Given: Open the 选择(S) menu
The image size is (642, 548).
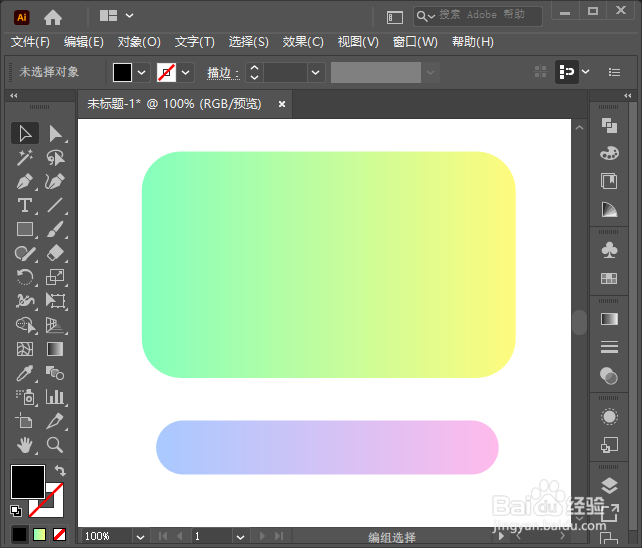Looking at the screenshot, I should pos(249,42).
